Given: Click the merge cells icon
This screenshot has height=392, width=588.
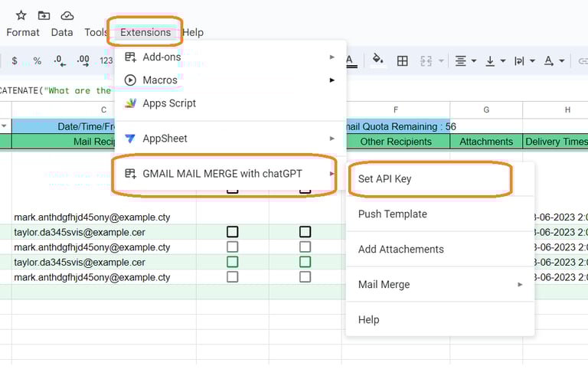Looking at the screenshot, I should (426, 60).
